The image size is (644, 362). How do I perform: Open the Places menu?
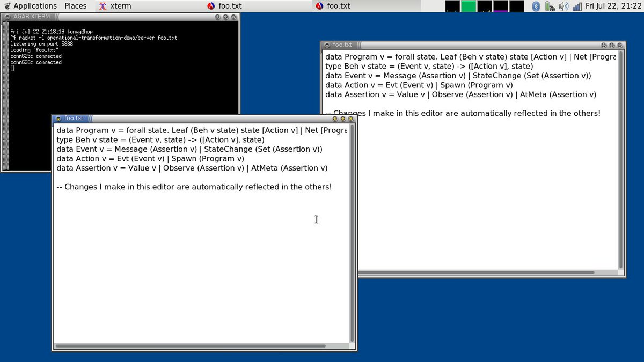75,6
